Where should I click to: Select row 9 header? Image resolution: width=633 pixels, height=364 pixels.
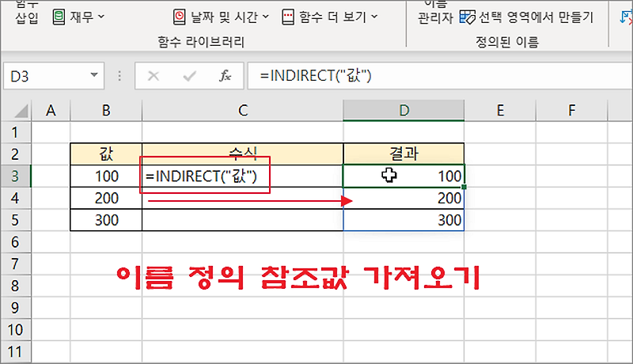(15, 308)
